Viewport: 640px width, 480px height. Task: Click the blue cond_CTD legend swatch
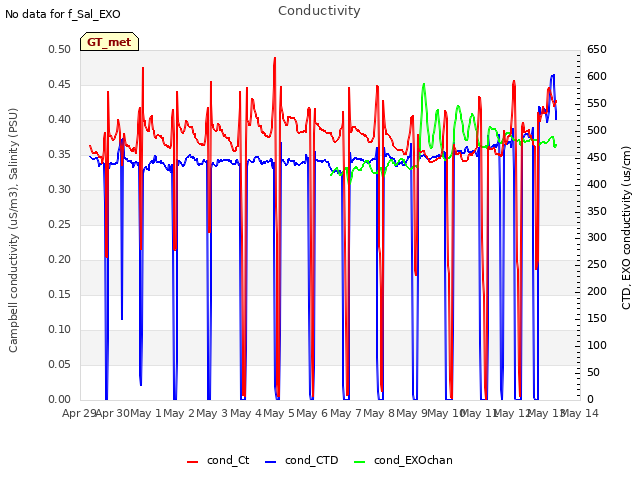coord(270,462)
